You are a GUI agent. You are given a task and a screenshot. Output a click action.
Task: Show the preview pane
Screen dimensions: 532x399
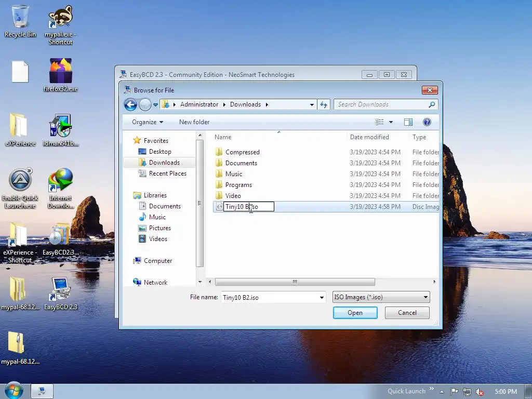click(x=408, y=122)
